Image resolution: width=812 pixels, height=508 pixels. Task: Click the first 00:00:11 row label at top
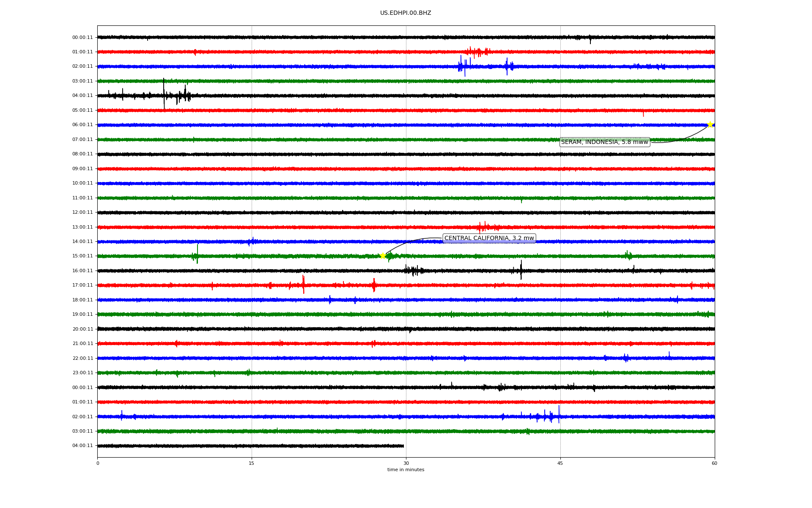pyautogui.click(x=82, y=37)
